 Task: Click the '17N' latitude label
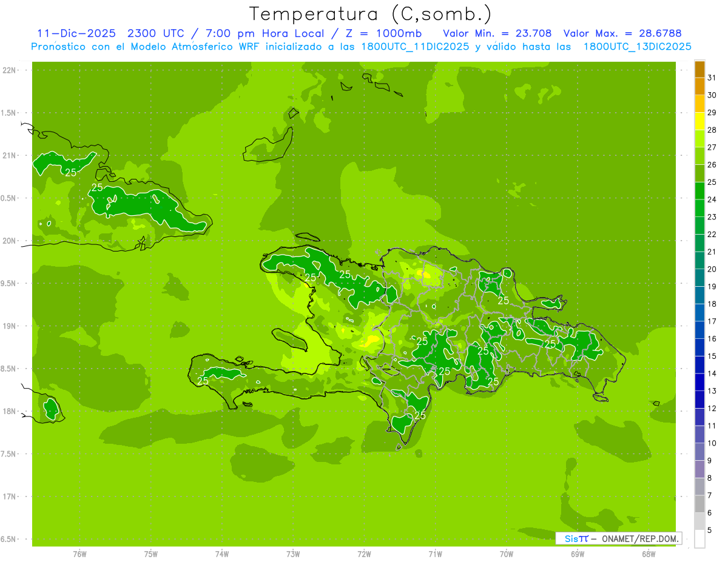pyautogui.click(x=10, y=497)
